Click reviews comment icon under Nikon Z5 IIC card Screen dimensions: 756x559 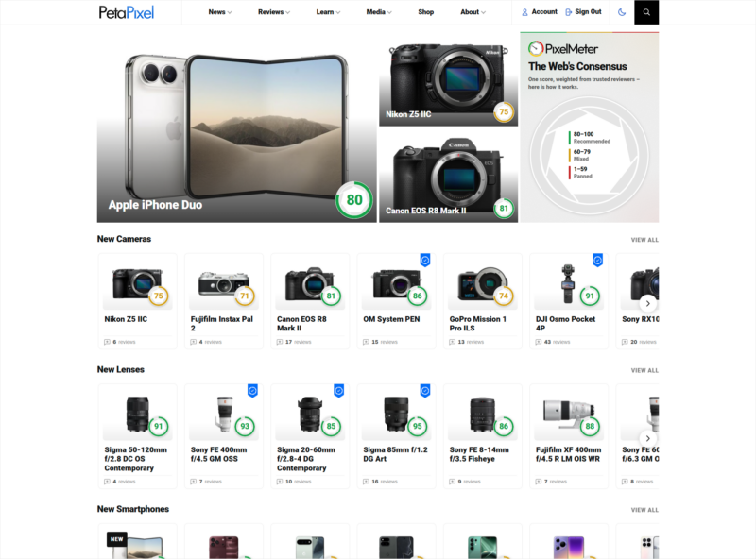(107, 342)
